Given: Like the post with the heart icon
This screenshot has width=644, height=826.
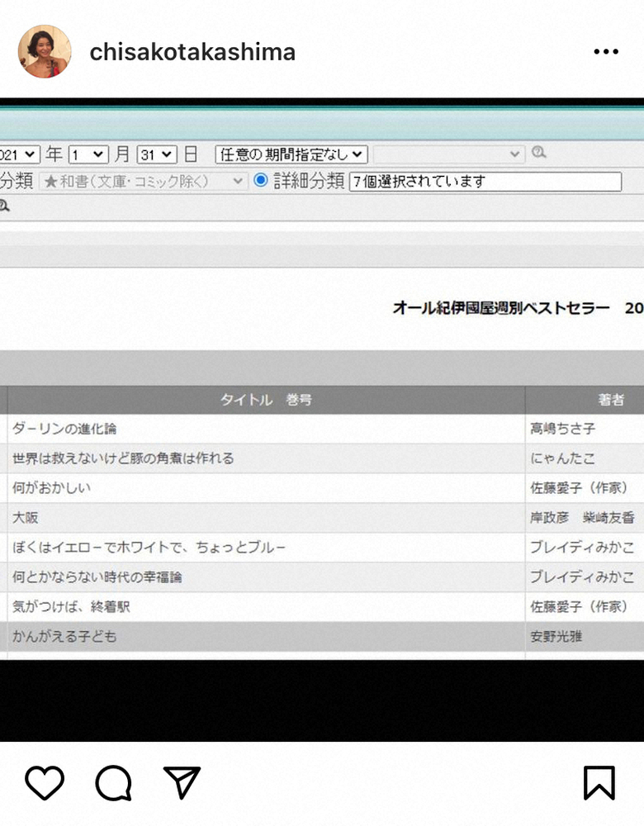Looking at the screenshot, I should pyautogui.click(x=45, y=782).
